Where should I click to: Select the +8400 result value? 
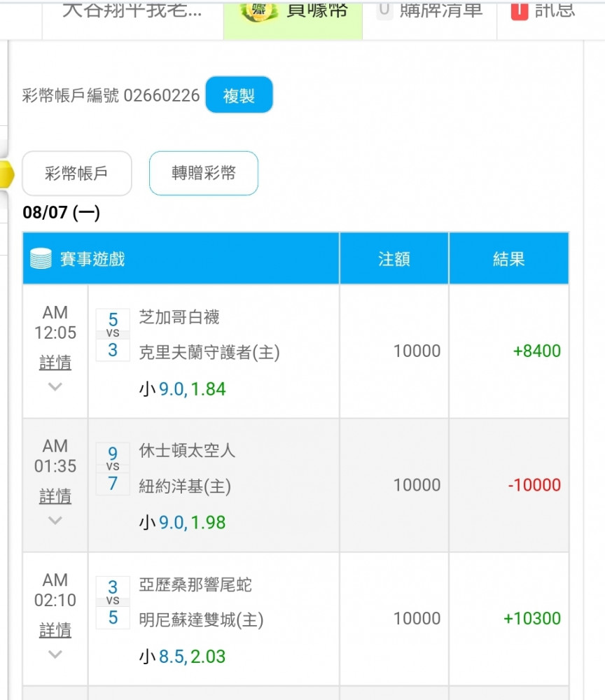point(536,351)
